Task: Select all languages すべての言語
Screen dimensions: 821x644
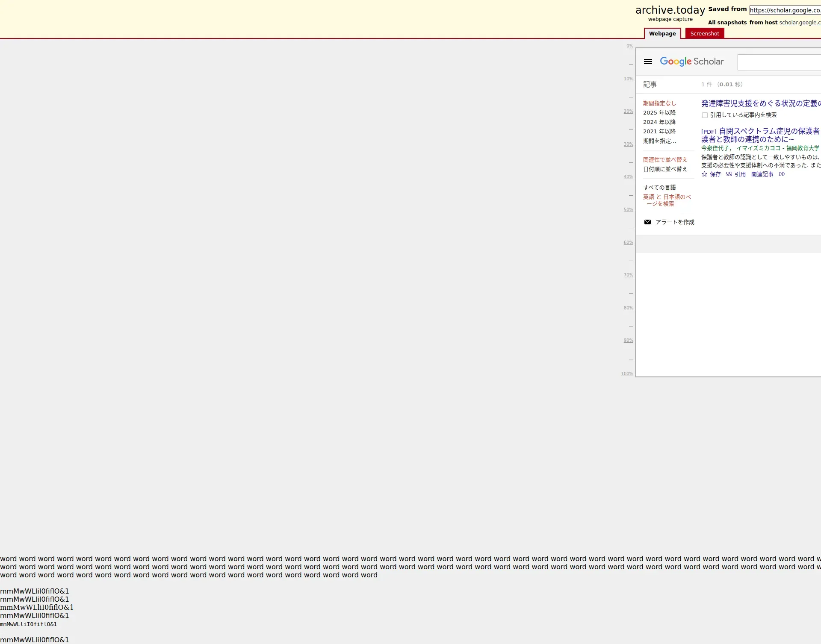Action: 659,188
